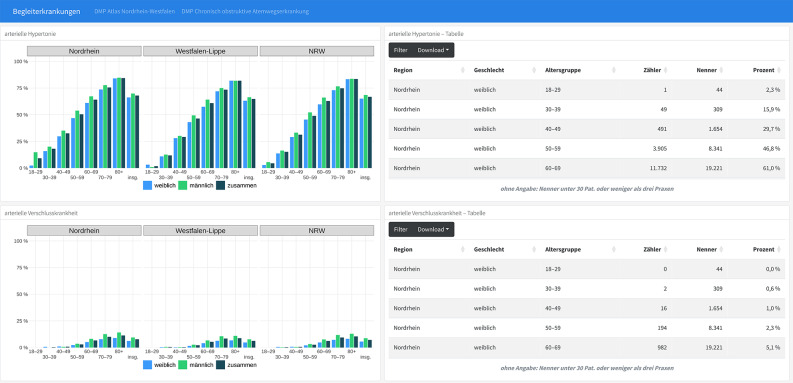Open the Begleiterkrankungen navbar title

[x=46, y=11]
